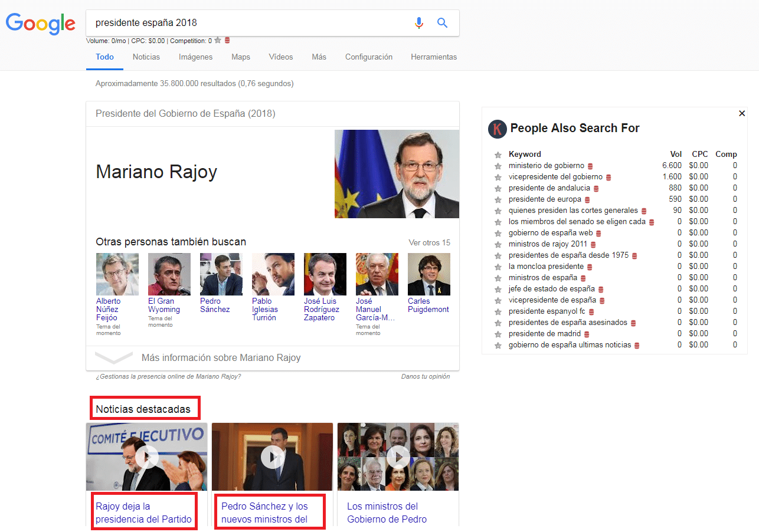Switch to the Noticias tab
This screenshot has height=532, width=759.
(146, 57)
